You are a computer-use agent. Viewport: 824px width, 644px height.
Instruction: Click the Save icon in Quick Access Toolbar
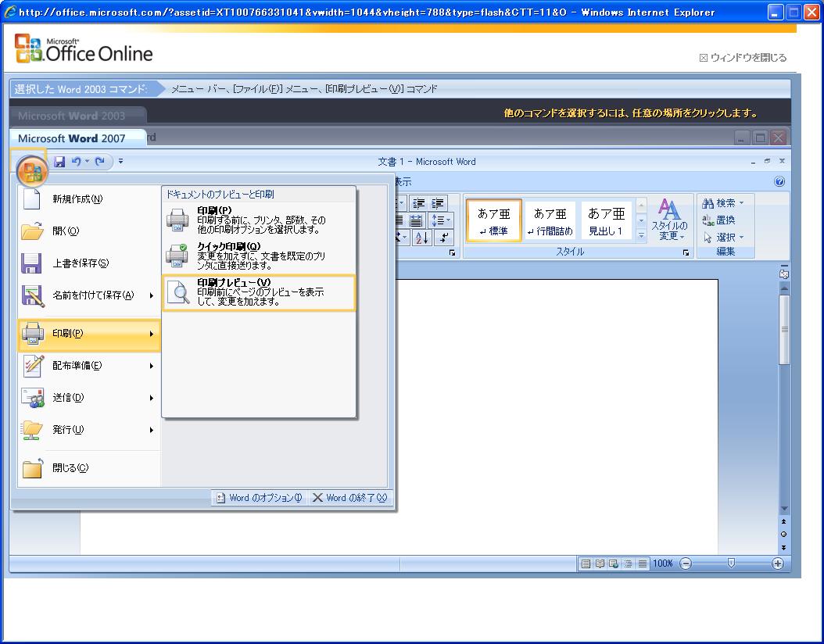59,162
